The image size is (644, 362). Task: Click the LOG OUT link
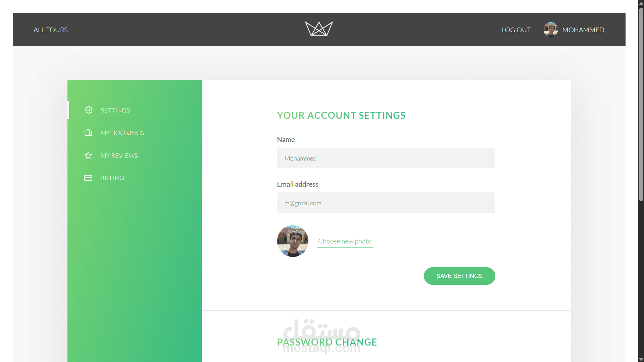point(516,30)
